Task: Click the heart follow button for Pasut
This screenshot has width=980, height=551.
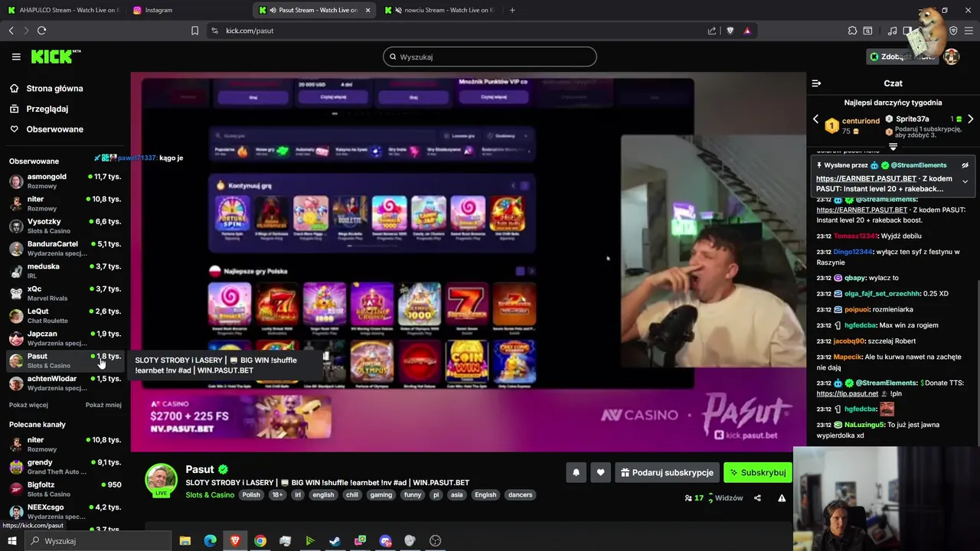Action: pos(600,473)
